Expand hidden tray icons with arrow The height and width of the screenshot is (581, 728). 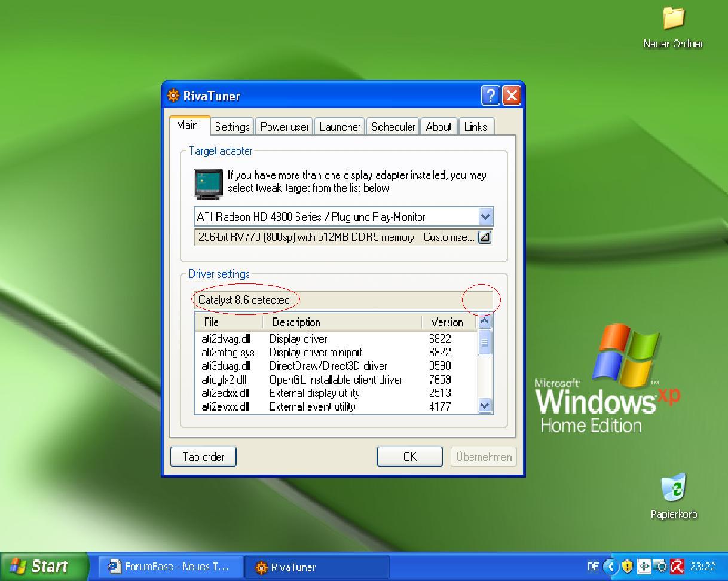[610, 567]
